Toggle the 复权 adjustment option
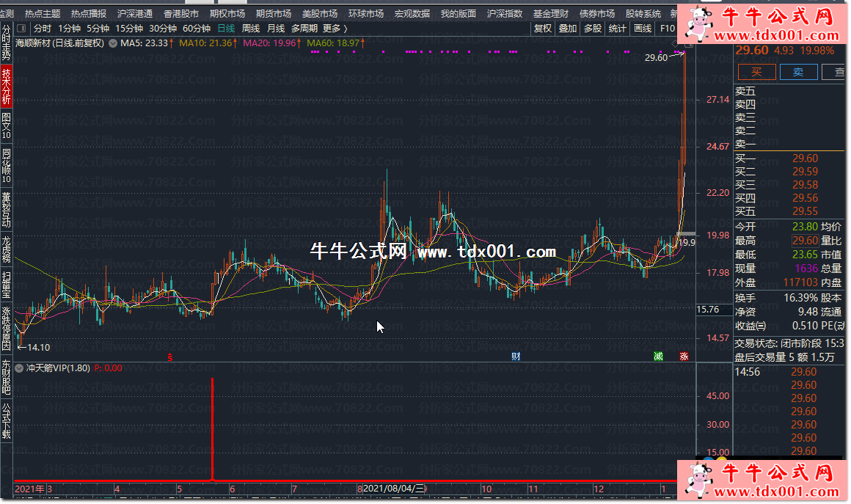Image resolution: width=851 pixels, height=504 pixels. pyautogui.click(x=543, y=29)
